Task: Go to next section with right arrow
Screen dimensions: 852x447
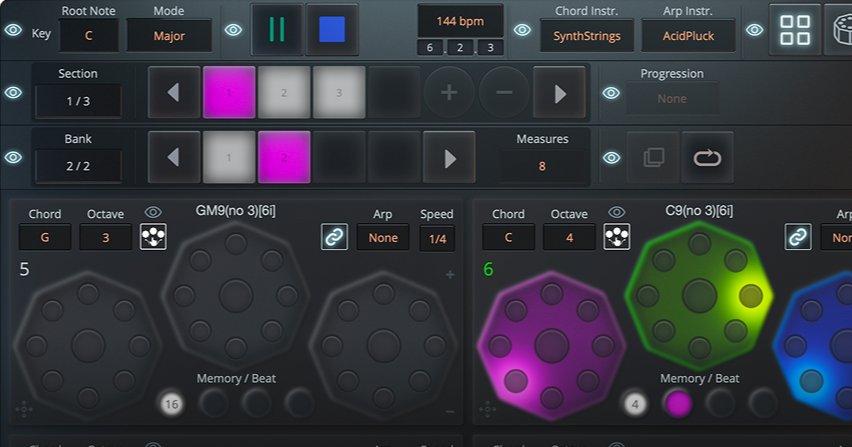Action: pyautogui.click(x=560, y=93)
